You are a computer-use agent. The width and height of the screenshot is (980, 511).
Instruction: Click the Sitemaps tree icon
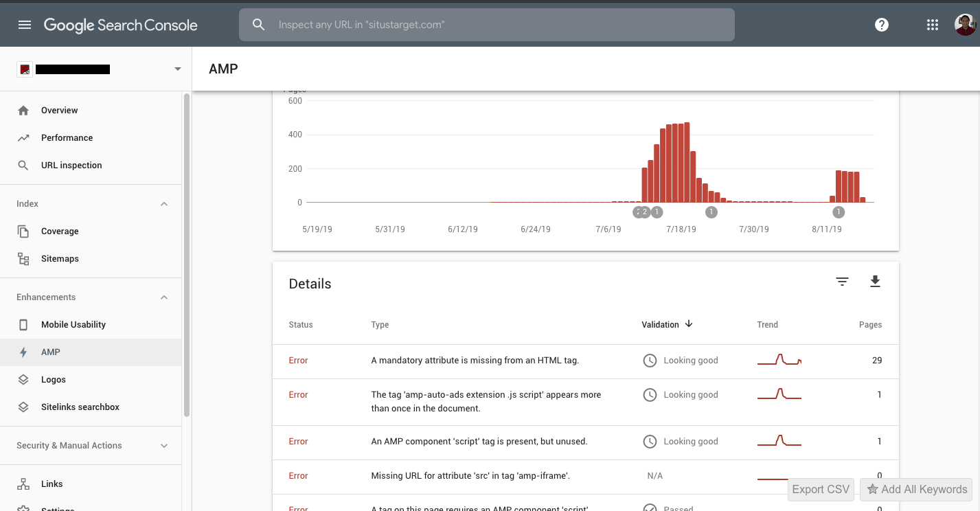tap(23, 259)
